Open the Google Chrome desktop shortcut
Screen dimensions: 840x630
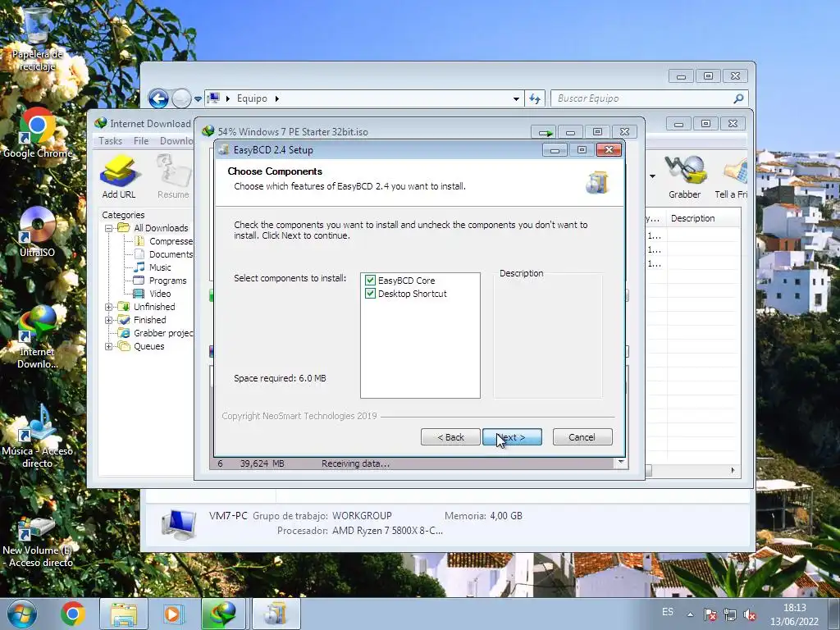click(37, 133)
